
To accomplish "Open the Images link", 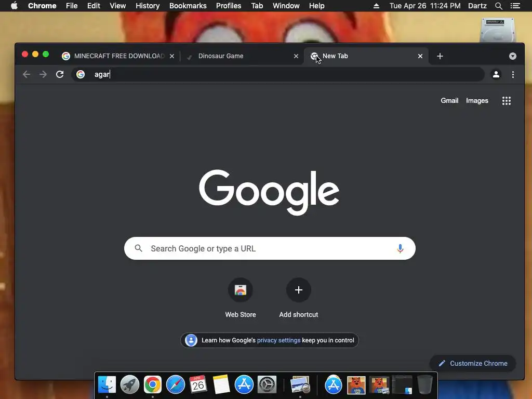I will (x=477, y=101).
